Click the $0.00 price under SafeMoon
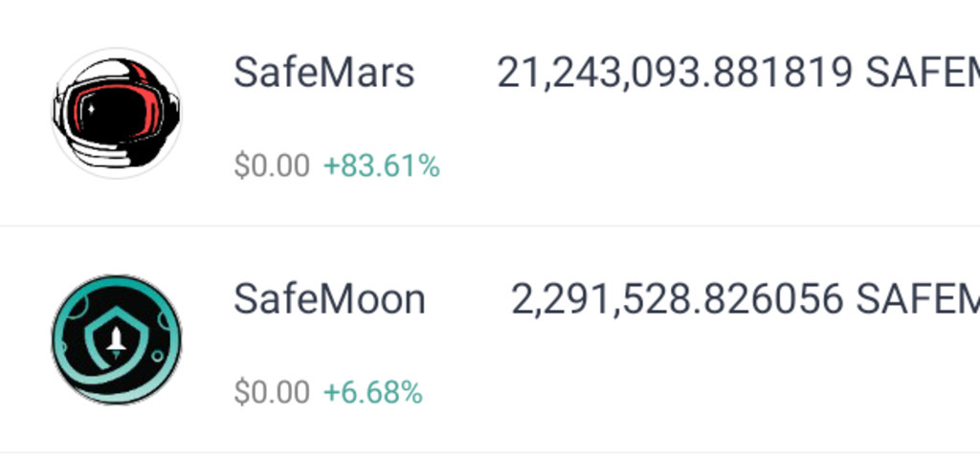Screen dimensions: 980x458 point(272,392)
